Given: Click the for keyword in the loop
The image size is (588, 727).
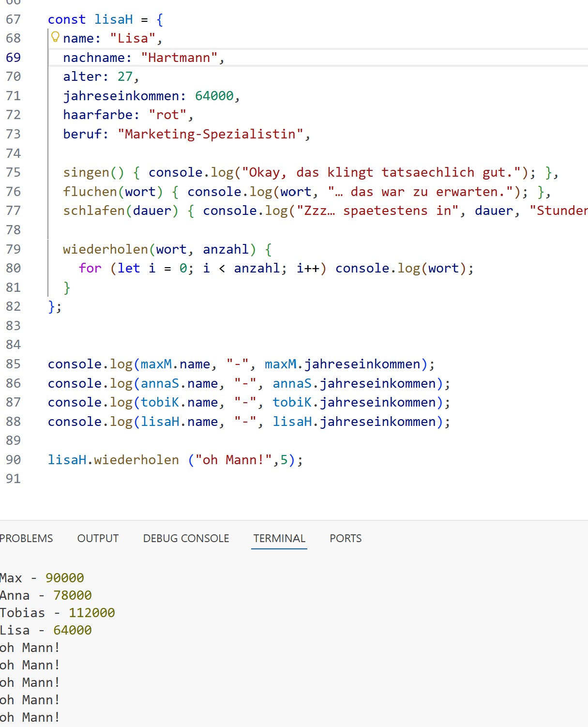Looking at the screenshot, I should pyautogui.click(x=90, y=268).
